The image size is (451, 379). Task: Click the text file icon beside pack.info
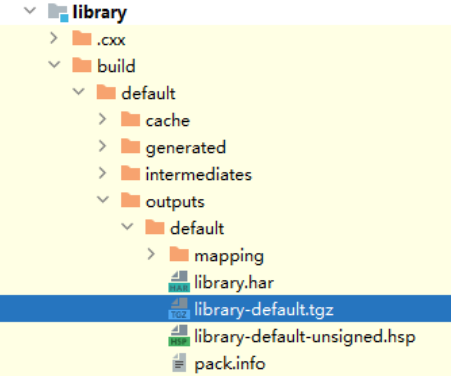(x=179, y=363)
